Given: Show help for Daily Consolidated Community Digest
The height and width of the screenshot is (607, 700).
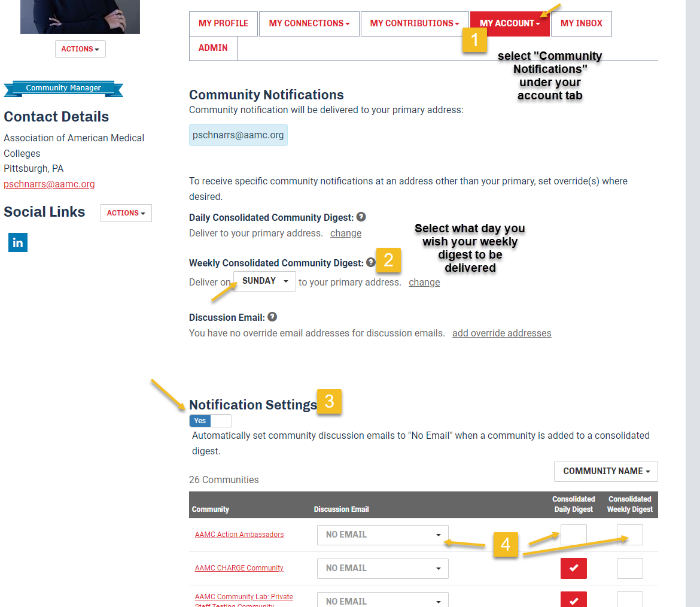Looking at the screenshot, I should coord(361,217).
